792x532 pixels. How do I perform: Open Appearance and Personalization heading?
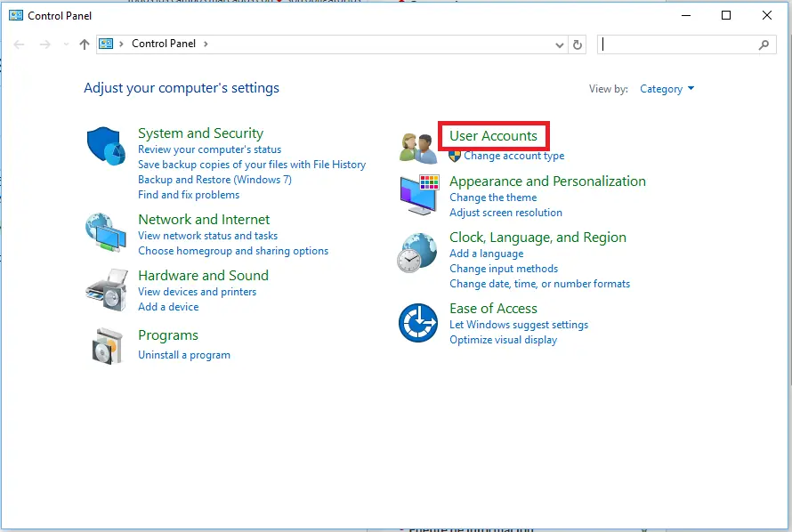tap(547, 181)
